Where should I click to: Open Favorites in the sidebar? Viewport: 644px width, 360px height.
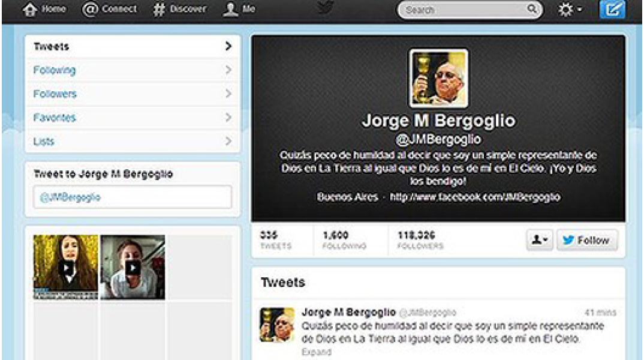[x=55, y=118]
